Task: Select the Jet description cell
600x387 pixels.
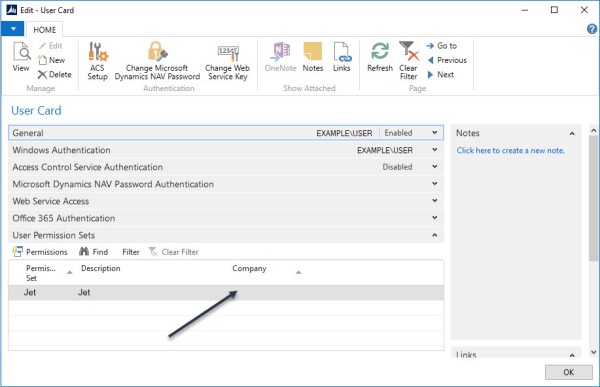Action: pyautogui.click(x=84, y=292)
